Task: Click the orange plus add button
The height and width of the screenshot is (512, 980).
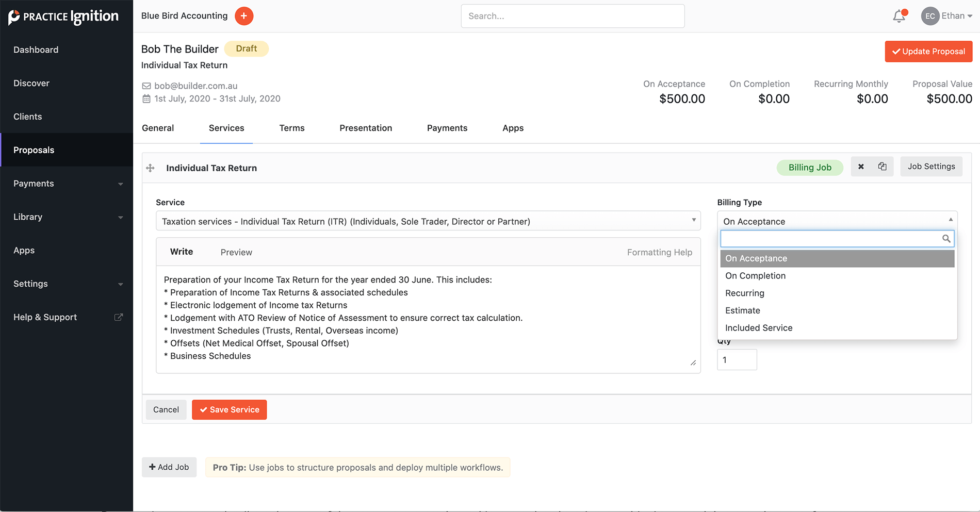Action: click(244, 16)
